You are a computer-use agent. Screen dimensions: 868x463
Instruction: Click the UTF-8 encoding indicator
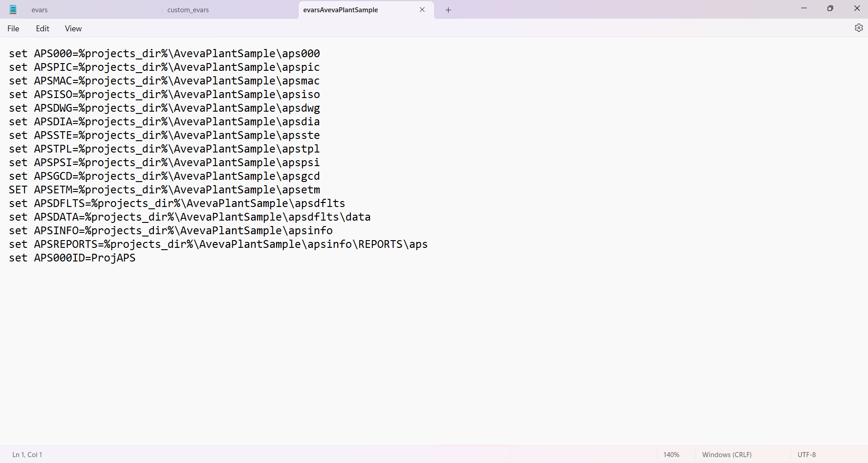(x=807, y=454)
